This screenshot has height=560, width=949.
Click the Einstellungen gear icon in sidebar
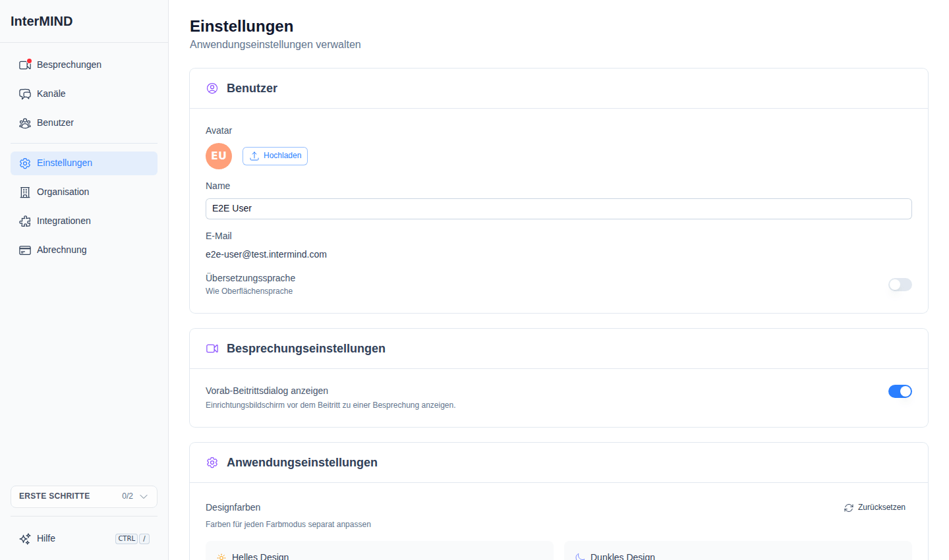[x=25, y=163]
